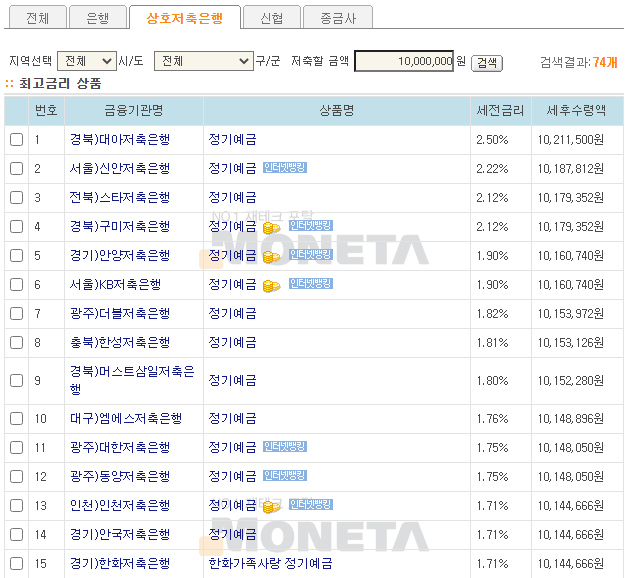Click 인터넷뱅킹 badge in 경기)안양저축은행 row
Viewport: 627px width, 578px height.
pos(311,254)
